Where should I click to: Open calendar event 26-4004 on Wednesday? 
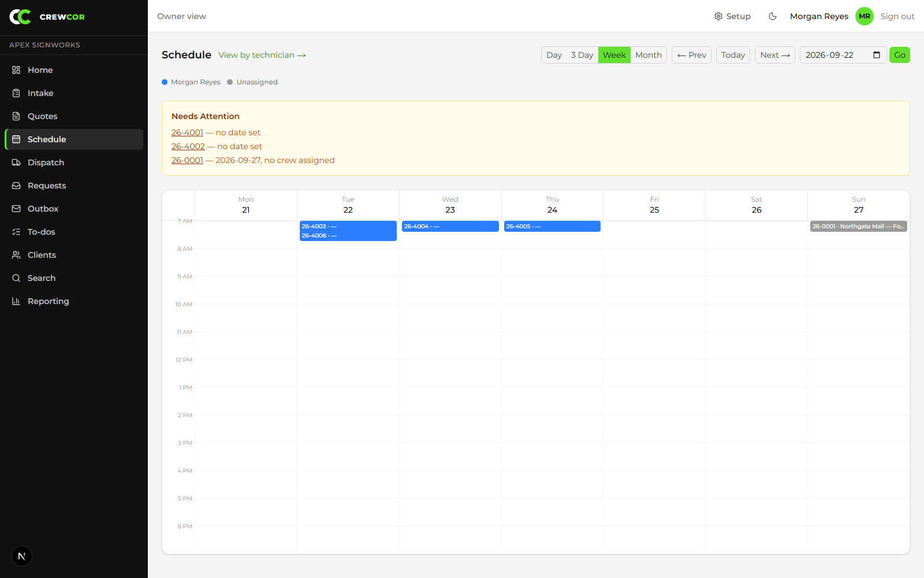[x=450, y=226]
